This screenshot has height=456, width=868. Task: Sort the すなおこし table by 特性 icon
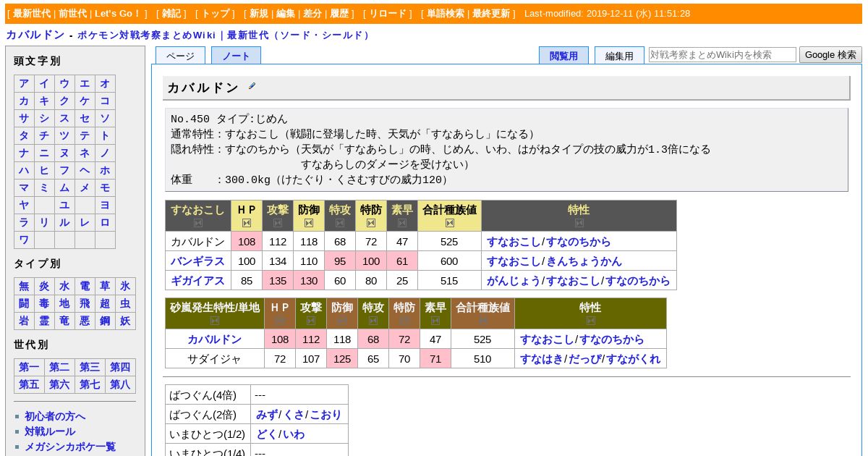(579, 223)
